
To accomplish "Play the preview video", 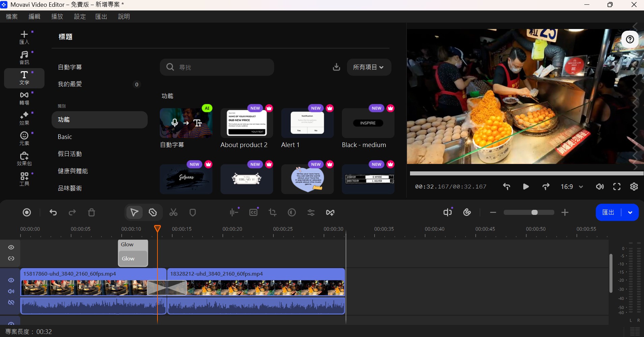I will click(x=526, y=187).
